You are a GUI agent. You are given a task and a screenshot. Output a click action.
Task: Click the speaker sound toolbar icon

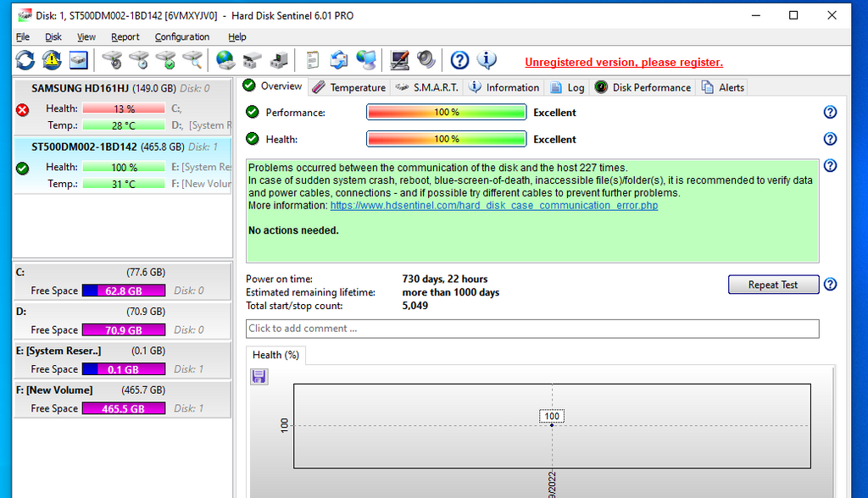pos(426,60)
